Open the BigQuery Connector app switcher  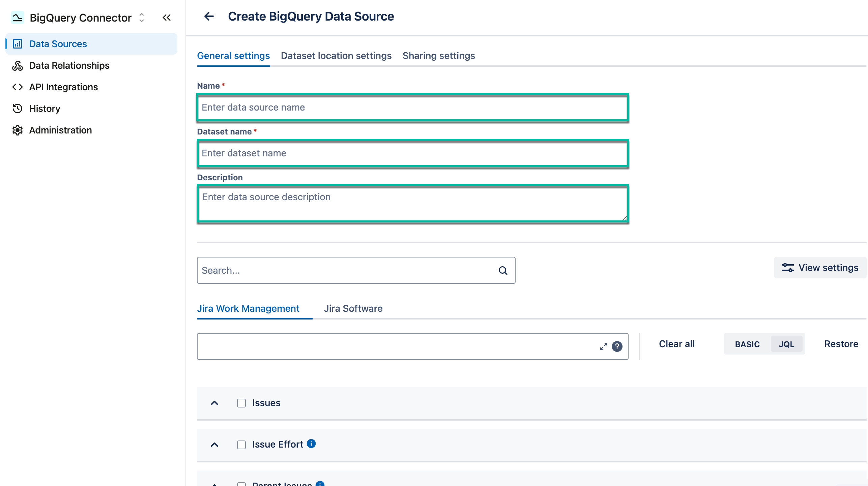point(141,18)
